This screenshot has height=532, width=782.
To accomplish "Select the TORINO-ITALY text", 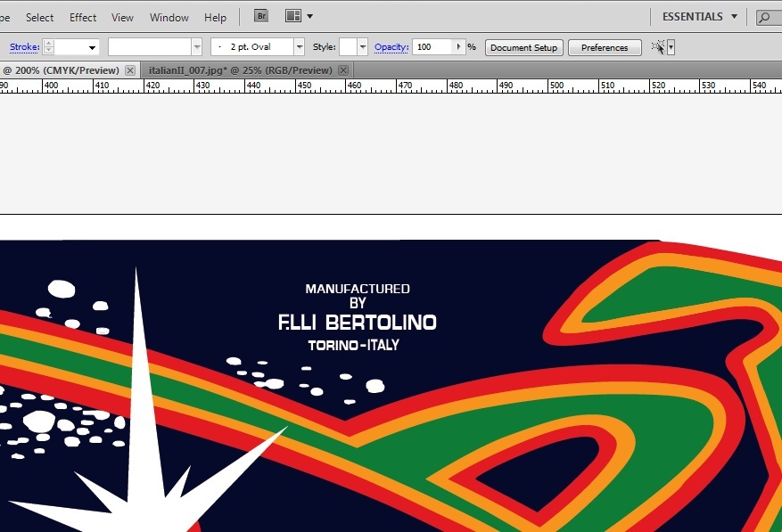I will pos(354,345).
